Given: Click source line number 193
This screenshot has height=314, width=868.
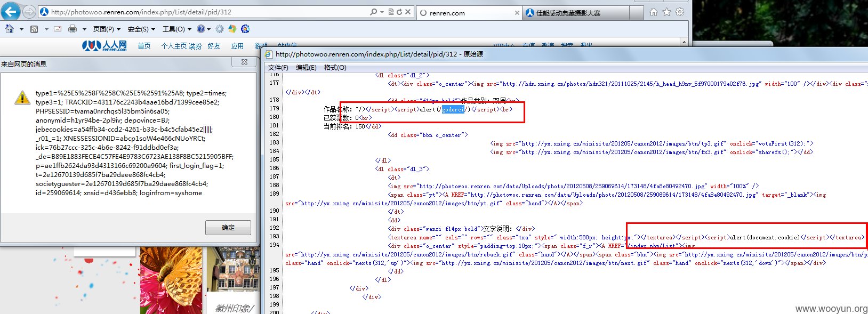Looking at the screenshot, I should point(274,236).
